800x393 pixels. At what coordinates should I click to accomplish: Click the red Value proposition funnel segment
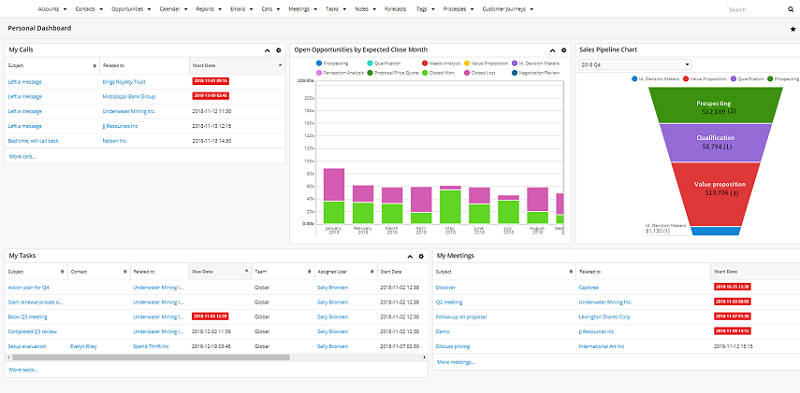coord(715,193)
